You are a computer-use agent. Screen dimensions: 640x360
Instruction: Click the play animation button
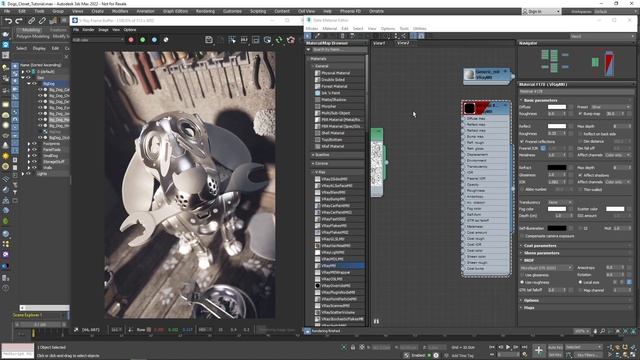click(508, 347)
